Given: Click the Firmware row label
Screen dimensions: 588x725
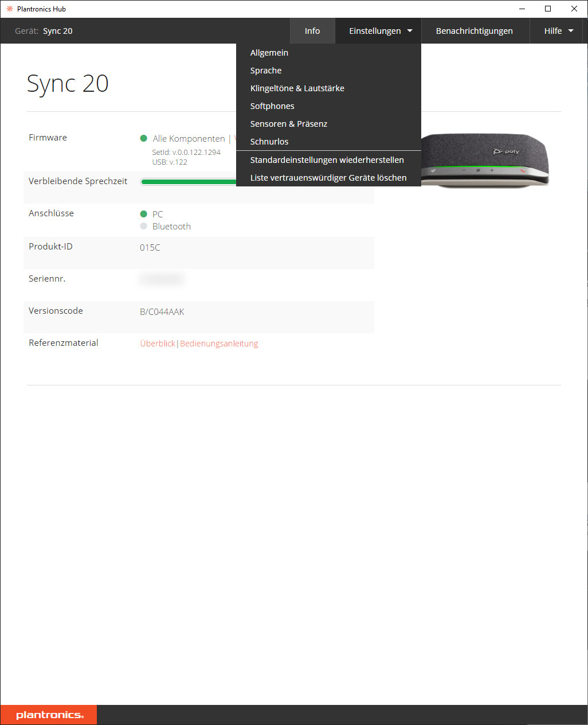Looking at the screenshot, I should coord(48,138).
